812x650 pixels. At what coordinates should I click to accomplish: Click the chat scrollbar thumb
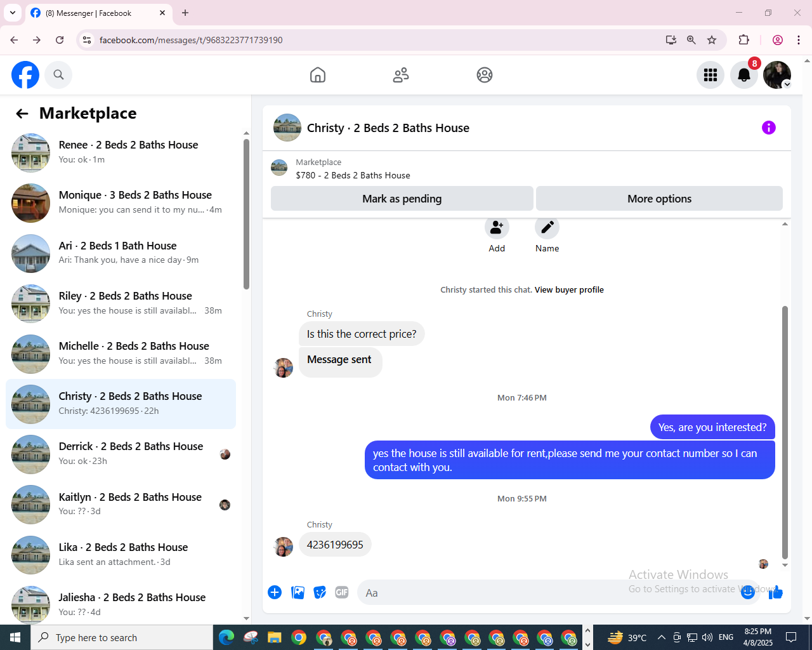click(x=785, y=432)
